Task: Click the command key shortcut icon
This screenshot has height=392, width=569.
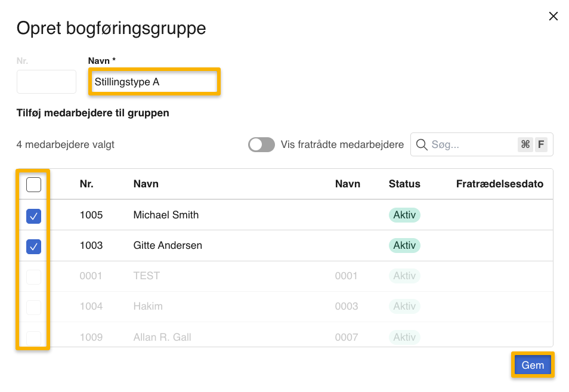Action: tap(525, 144)
